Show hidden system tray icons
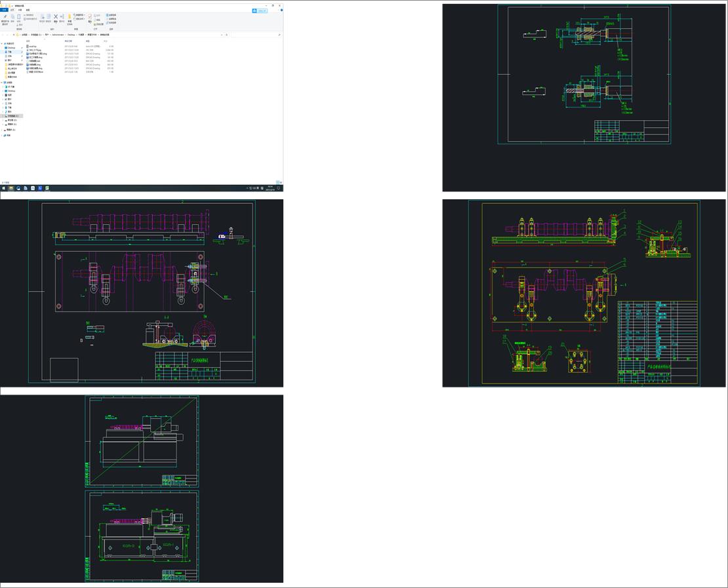728x588 pixels. [247, 188]
